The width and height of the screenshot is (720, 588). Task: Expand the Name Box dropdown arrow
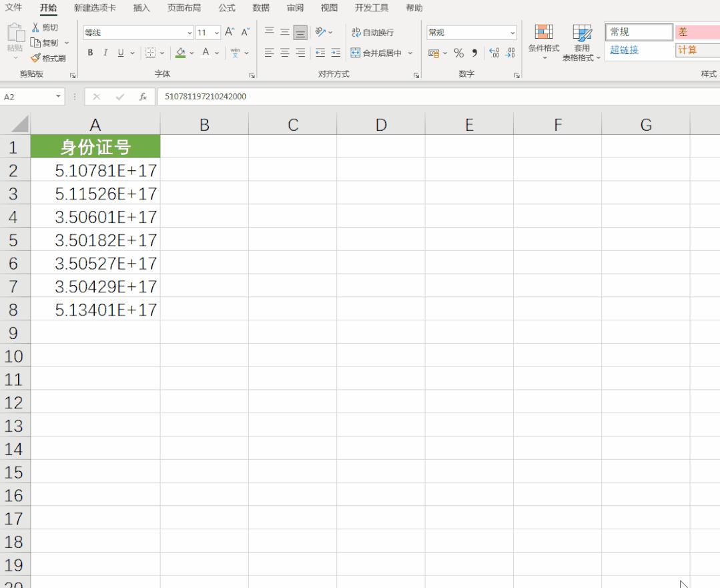click(x=58, y=96)
